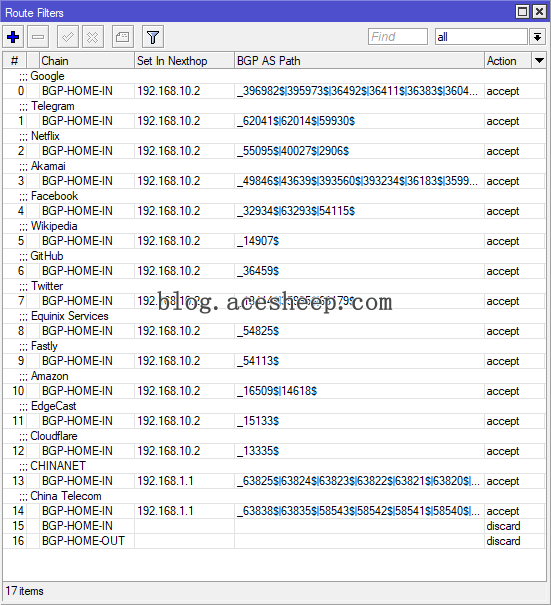Enable selected rule with checkmark button

68,37
